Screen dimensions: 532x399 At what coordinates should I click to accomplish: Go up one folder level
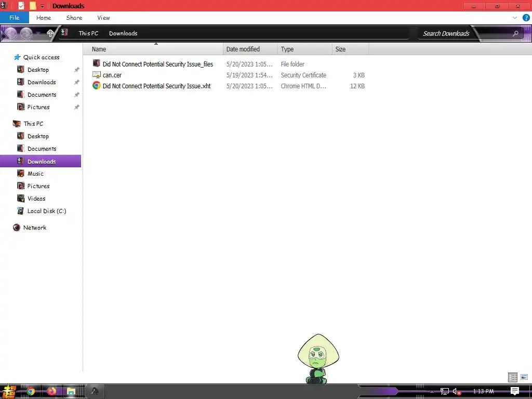pyautogui.click(x=50, y=33)
